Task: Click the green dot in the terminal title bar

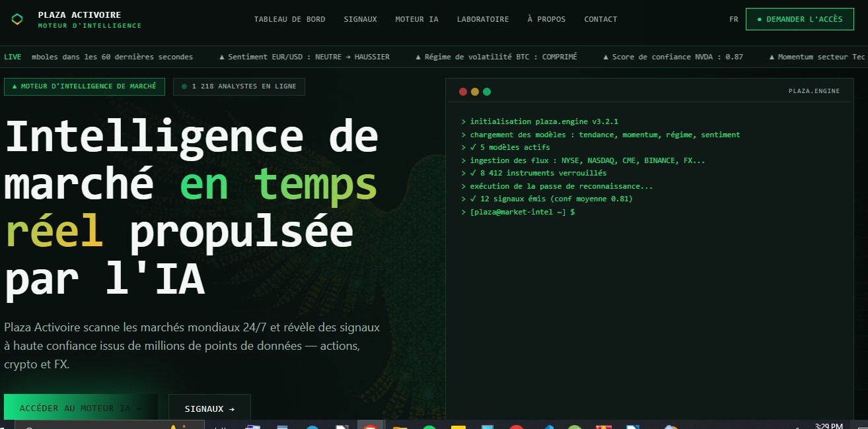Action: (487, 92)
